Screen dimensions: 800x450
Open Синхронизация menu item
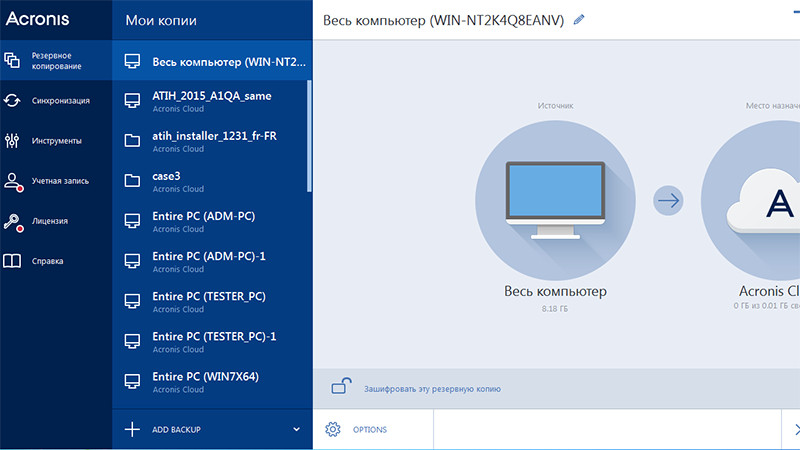(56, 101)
